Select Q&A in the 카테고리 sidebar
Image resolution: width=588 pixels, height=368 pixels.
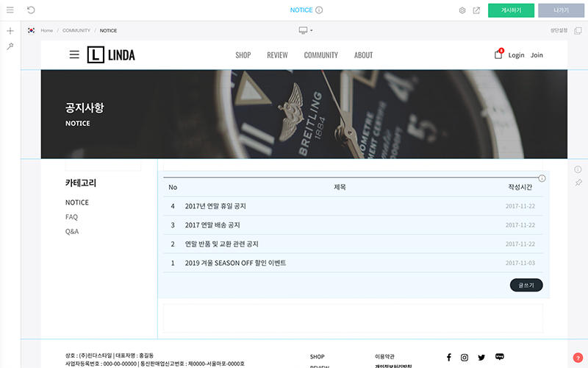point(72,232)
